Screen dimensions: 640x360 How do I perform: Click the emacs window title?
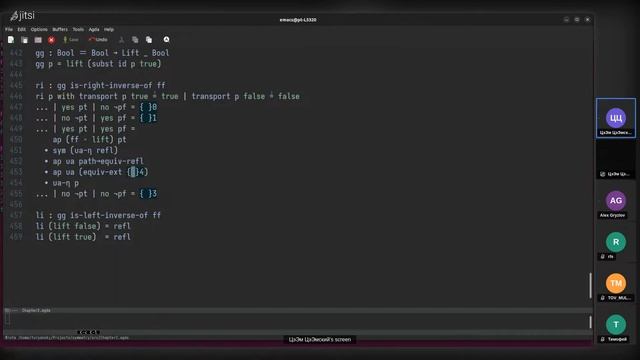coord(298,20)
